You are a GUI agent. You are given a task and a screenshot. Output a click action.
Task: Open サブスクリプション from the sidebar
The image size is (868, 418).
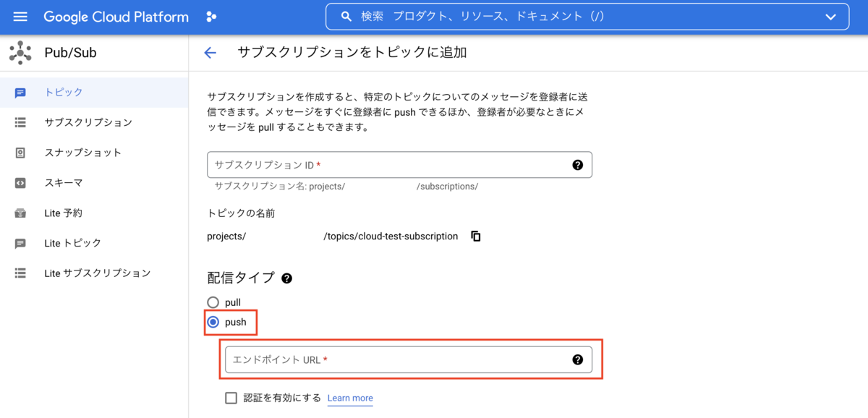(87, 122)
